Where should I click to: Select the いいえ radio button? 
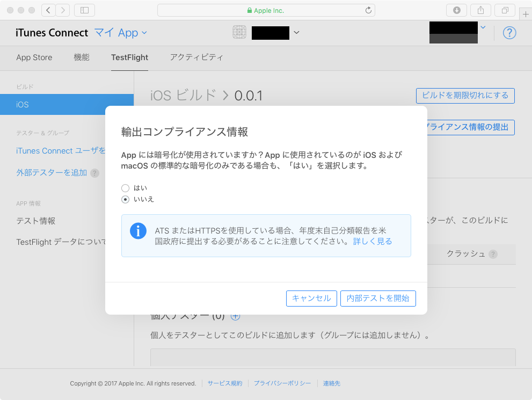coord(125,199)
